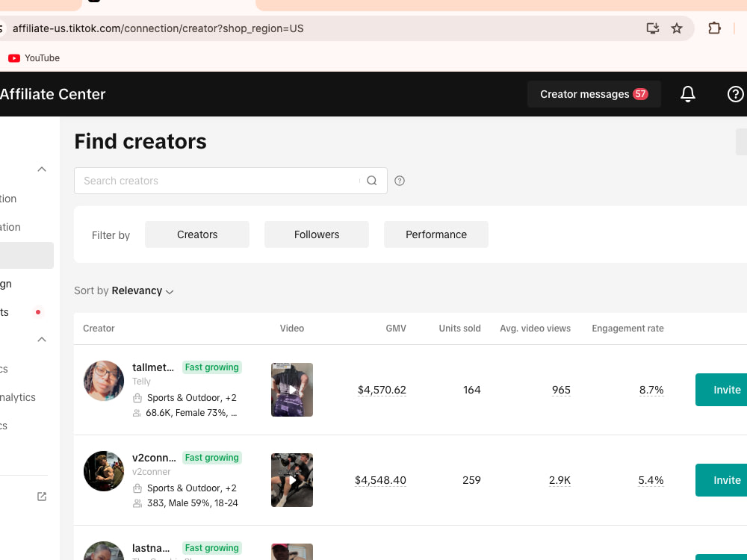
Task: Click the 259 units sold value
Action: pyautogui.click(x=471, y=480)
